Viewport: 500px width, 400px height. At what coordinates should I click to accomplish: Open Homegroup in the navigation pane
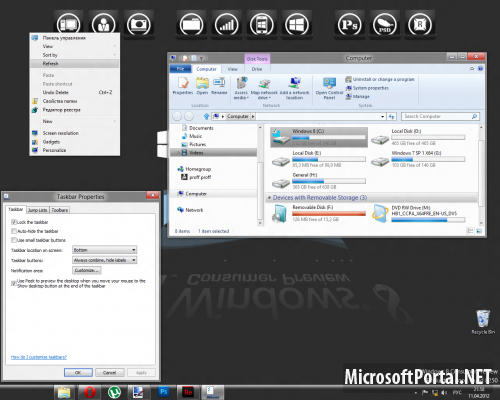coord(194,169)
